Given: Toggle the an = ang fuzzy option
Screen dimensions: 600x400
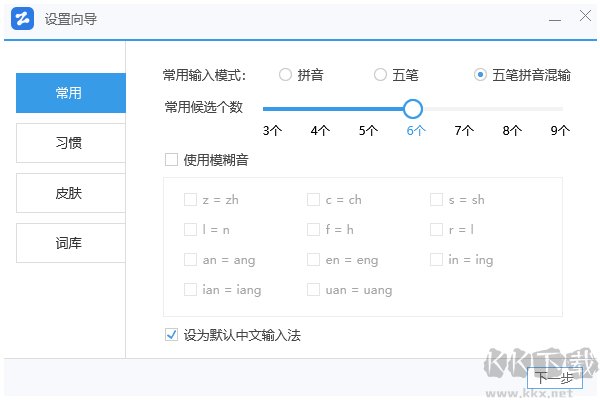Looking at the screenshot, I should (190, 260).
